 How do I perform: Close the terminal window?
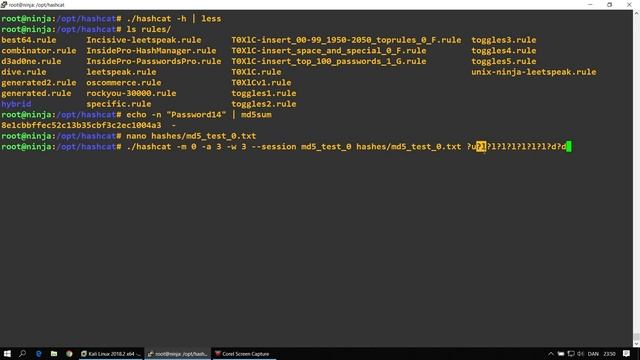click(x=629, y=4)
